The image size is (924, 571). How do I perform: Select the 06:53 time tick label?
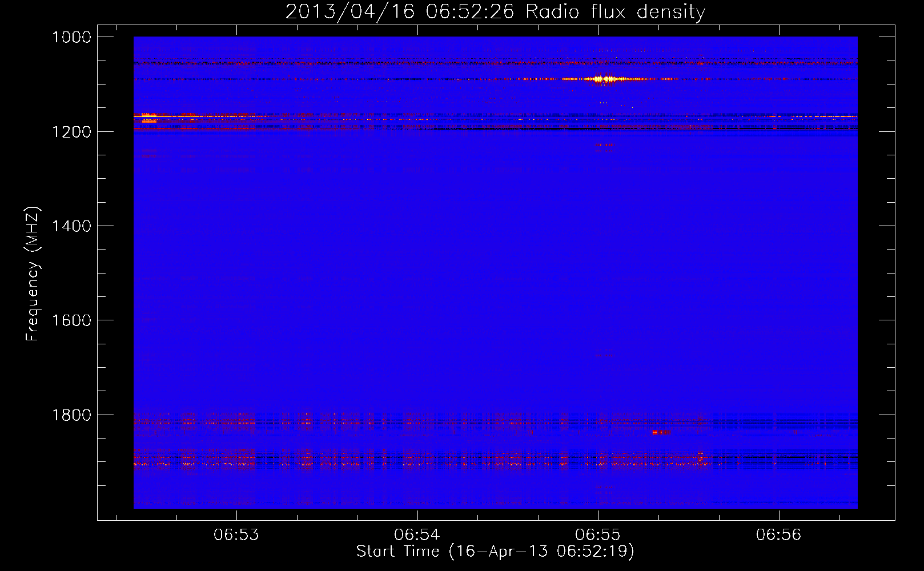tap(236, 535)
